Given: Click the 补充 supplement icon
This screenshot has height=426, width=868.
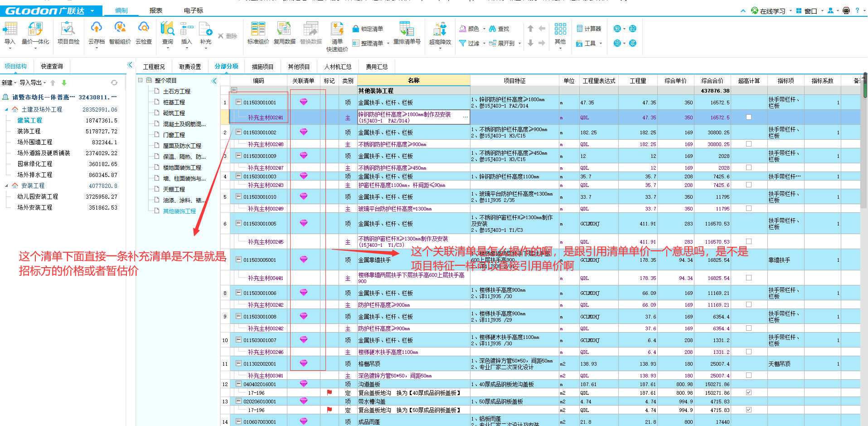Looking at the screenshot, I should pos(205,29).
